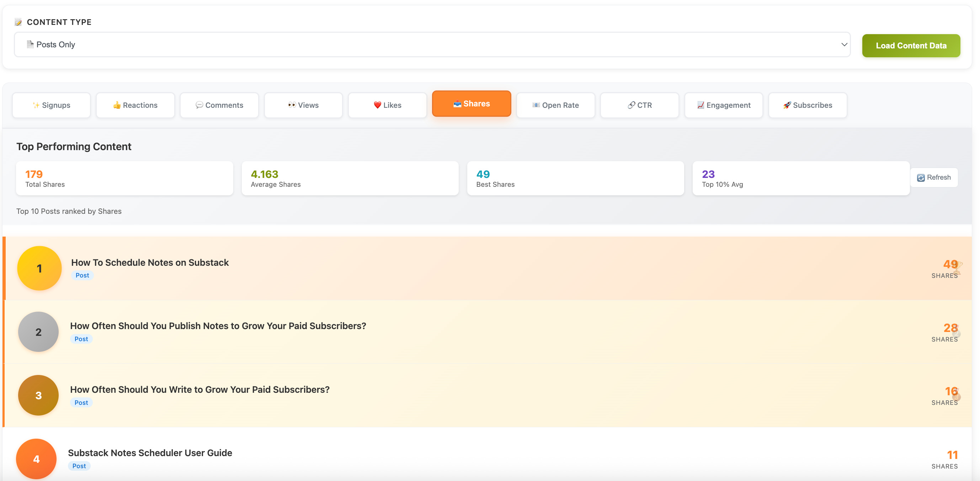Click Post tag under Scheduler User Guide

79,466
